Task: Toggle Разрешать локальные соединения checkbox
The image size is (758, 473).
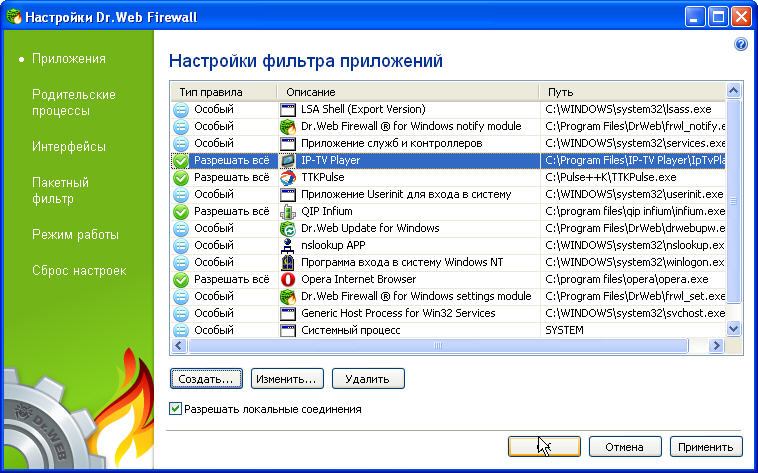Action: coord(175,409)
